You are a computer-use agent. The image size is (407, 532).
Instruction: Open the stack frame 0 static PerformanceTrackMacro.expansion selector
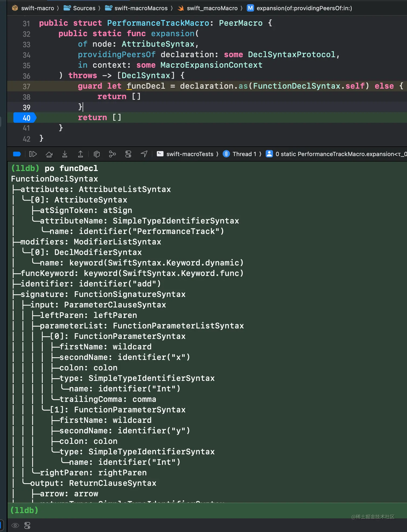coord(336,154)
